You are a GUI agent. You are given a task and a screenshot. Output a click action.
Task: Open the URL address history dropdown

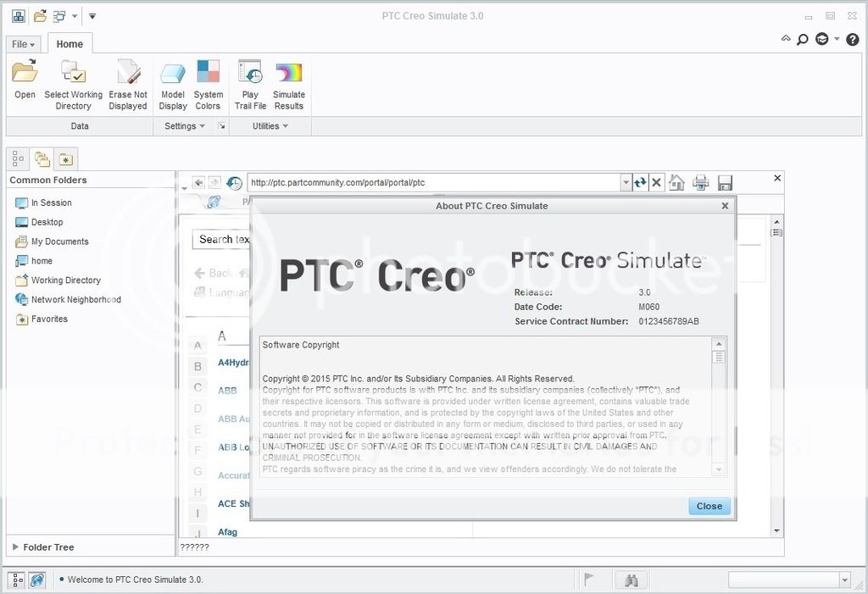626,182
